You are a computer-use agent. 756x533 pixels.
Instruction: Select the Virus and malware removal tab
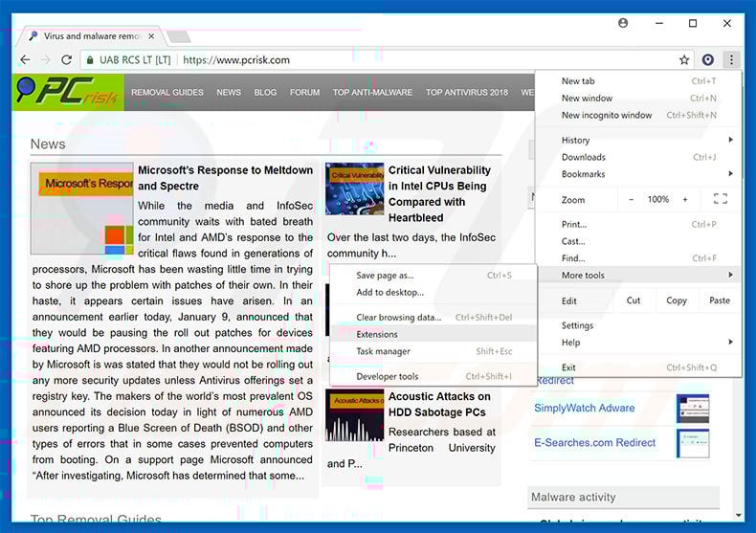91,36
